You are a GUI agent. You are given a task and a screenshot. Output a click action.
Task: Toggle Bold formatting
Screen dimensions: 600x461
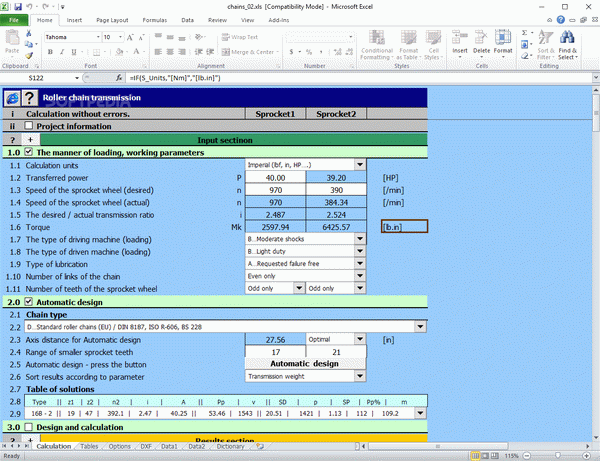click(50, 52)
